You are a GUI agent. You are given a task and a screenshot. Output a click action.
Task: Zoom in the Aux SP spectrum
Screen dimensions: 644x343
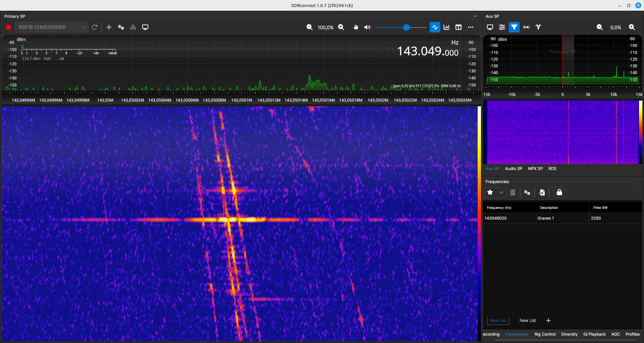pyautogui.click(x=632, y=27)
